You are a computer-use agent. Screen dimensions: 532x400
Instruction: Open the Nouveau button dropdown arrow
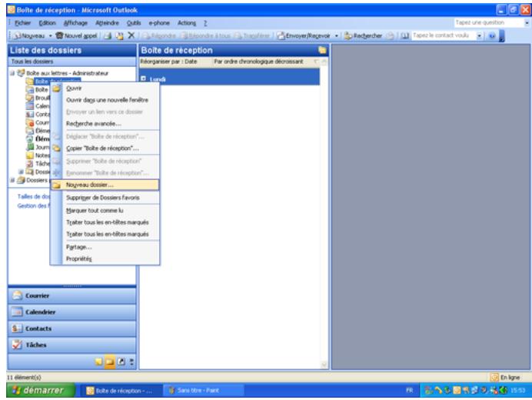click(x=50, y=35)
